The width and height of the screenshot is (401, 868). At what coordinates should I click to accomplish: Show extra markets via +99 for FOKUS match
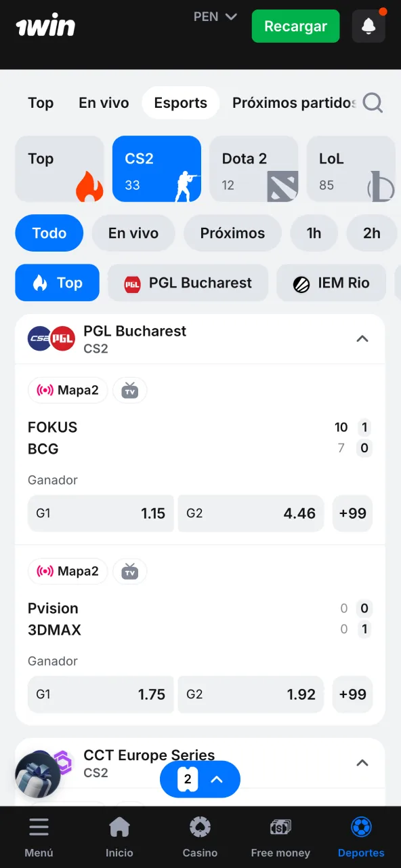click(x=352, y=513)
